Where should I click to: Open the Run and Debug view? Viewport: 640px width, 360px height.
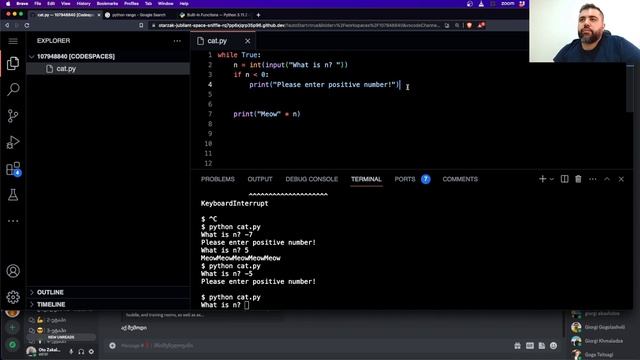point(13,142)
